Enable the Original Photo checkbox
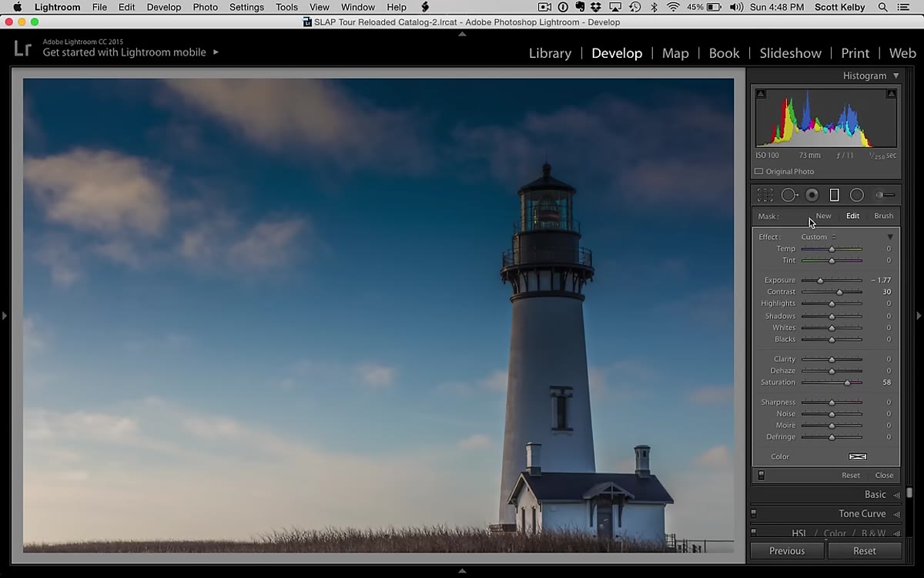This screenshot has height=578, width=924. (x=758, y=171)
